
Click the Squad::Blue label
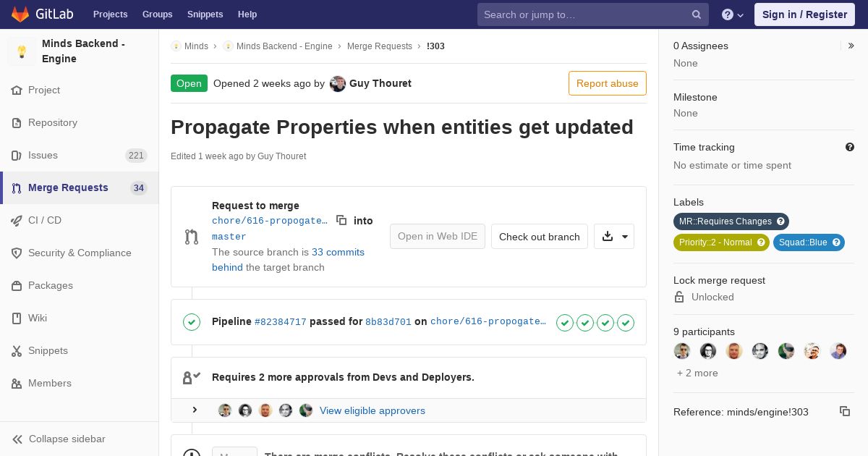point(809,242)
